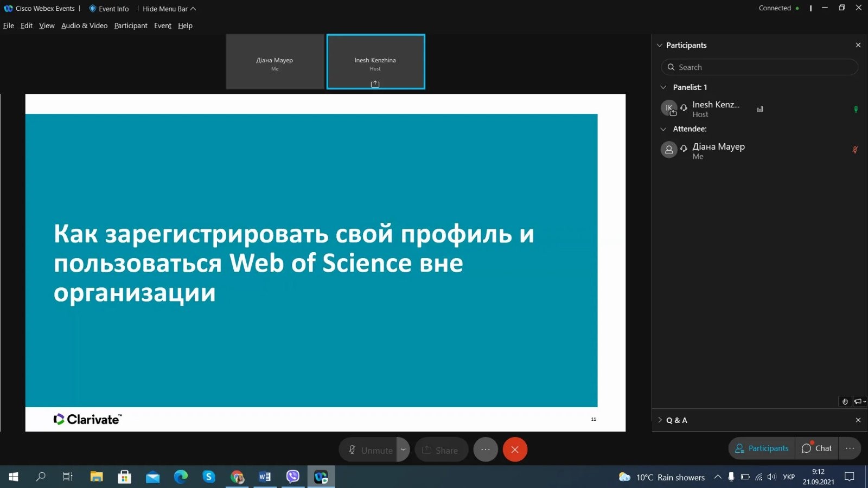Open Viber from the taskbar

click(x=293, y=477)
